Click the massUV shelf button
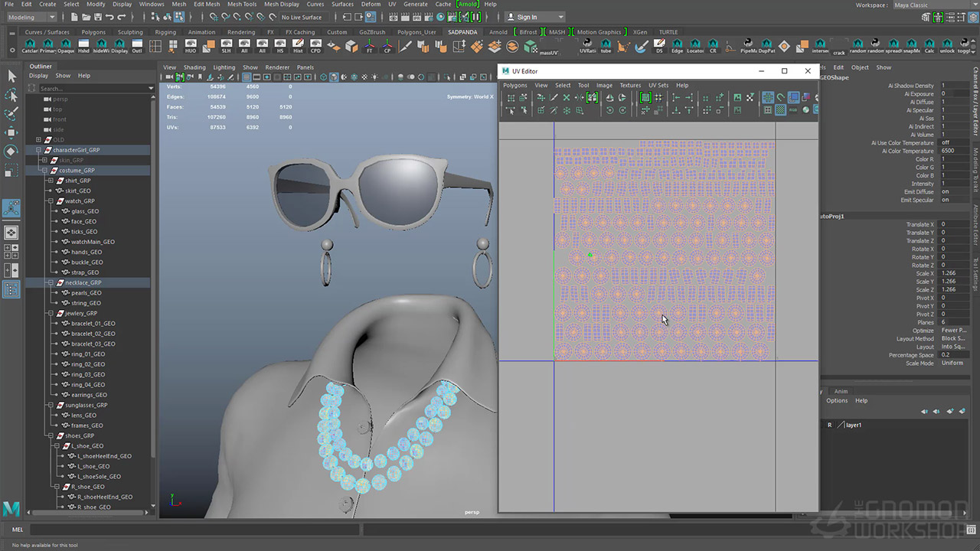The height and width of the screenshot is (551, 980). click(548, 47)
